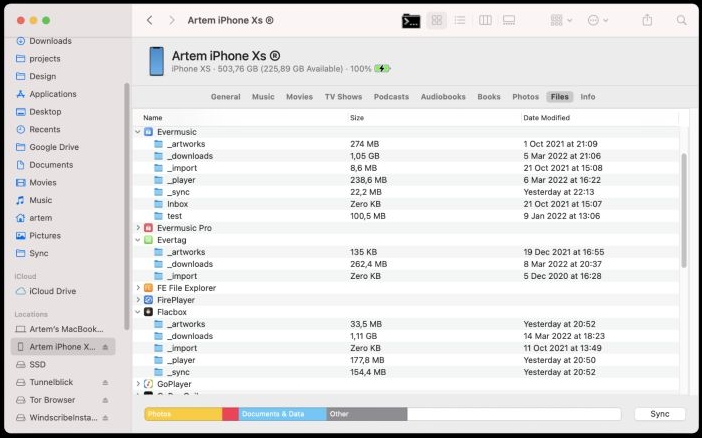Open the General tab
The image size is (702, 438).
[225, 97]
